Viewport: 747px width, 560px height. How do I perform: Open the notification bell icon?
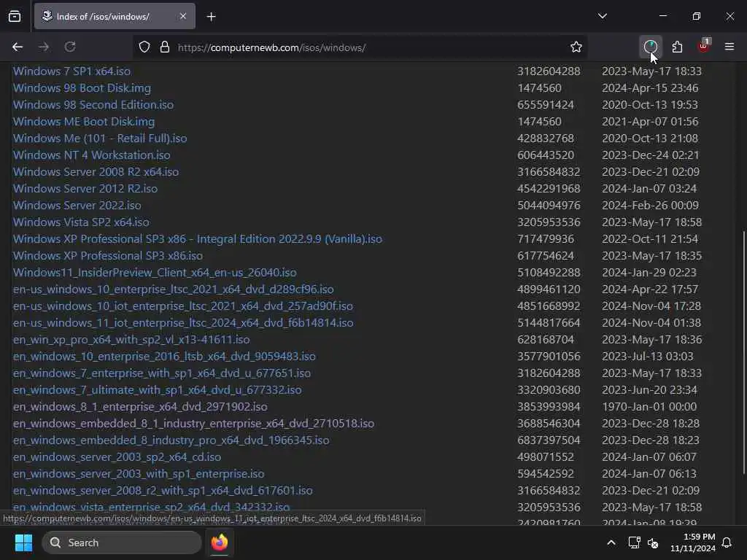click(727, 542)
